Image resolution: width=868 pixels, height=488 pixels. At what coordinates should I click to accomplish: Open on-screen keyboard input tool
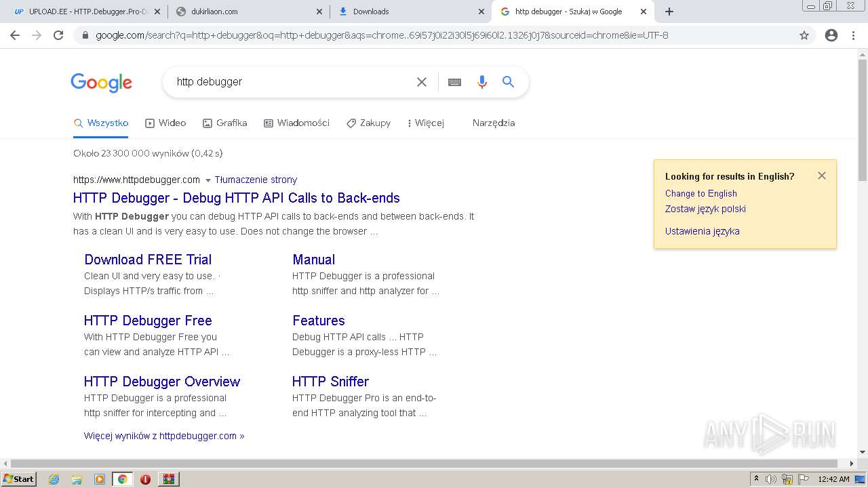(x=454, y=82)
